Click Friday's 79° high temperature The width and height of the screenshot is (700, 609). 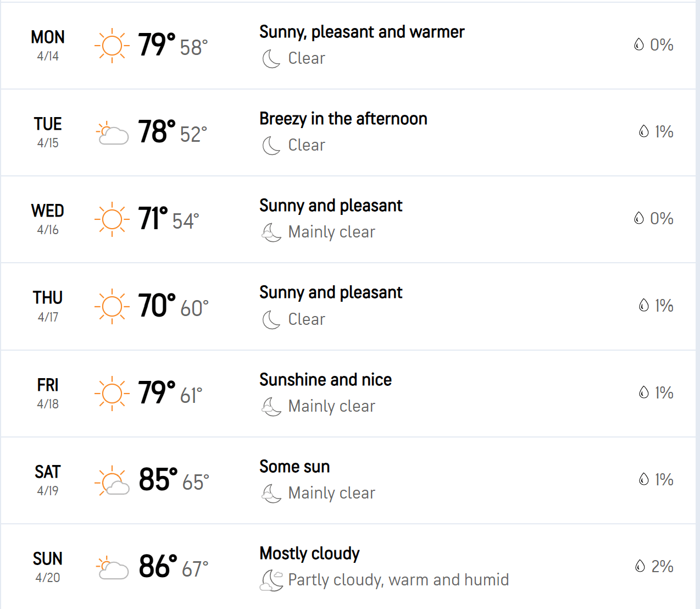(x=157, y=392)
